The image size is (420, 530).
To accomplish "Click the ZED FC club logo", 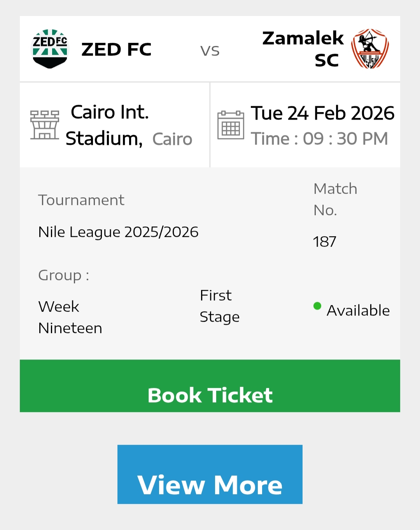I will click(49, 48).
